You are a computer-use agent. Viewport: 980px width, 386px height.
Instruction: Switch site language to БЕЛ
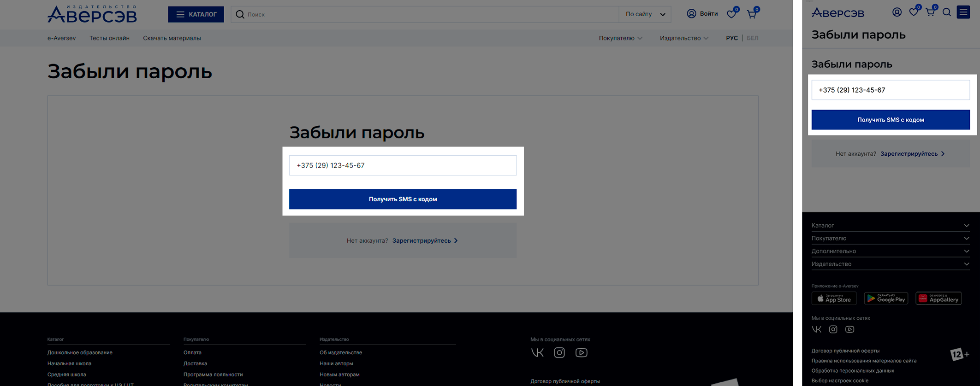coord(752,38)
